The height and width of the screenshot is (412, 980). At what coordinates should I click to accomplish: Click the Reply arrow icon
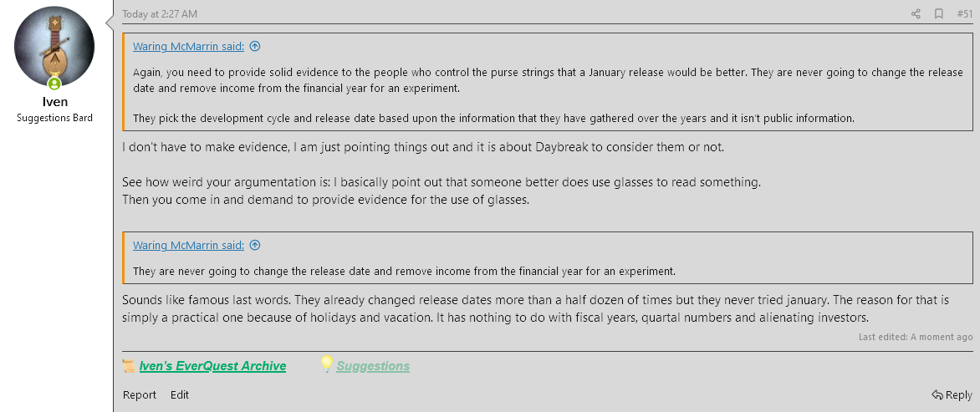click(937, 394)
